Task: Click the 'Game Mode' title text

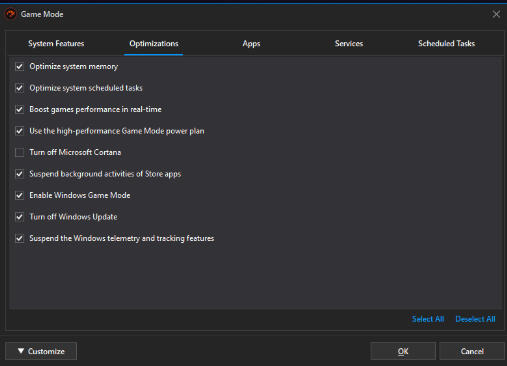Action: (x=42, y=14)
